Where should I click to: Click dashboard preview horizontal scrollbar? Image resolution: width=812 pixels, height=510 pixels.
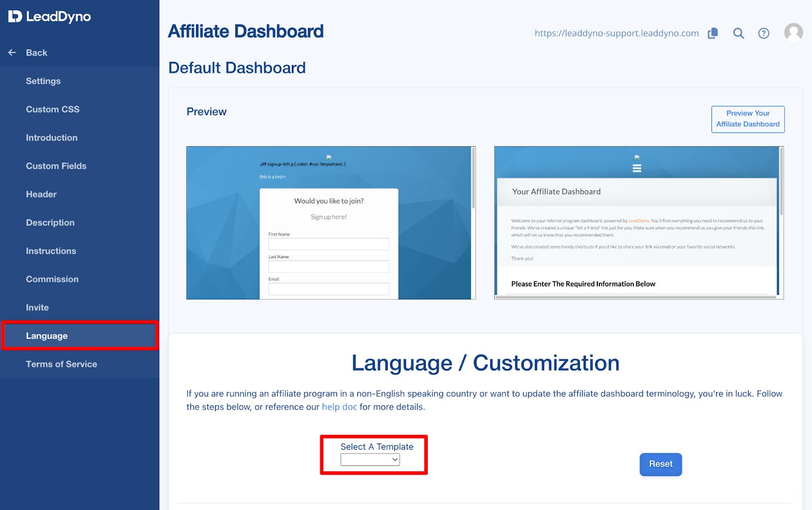pyautogui.click(x=635, y=297)
